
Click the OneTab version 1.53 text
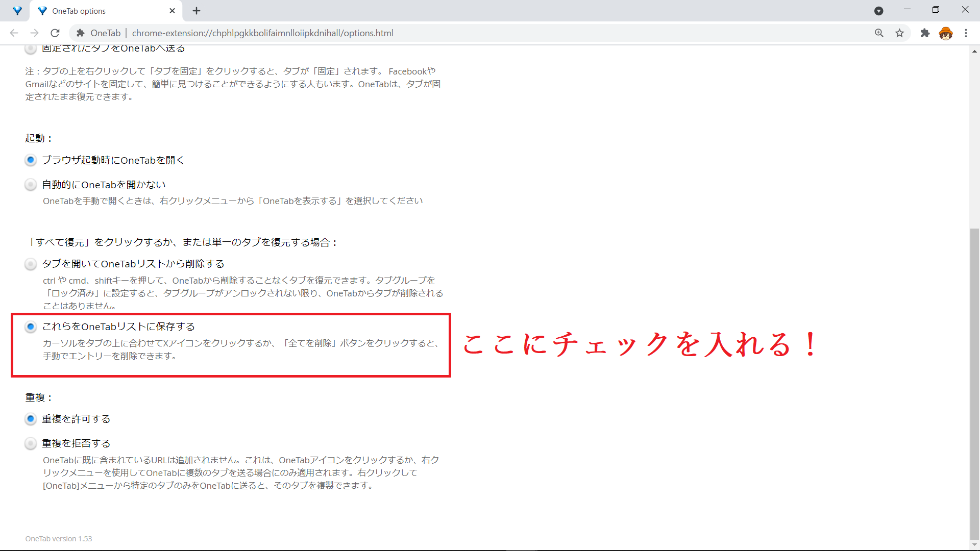coord(59,539)
